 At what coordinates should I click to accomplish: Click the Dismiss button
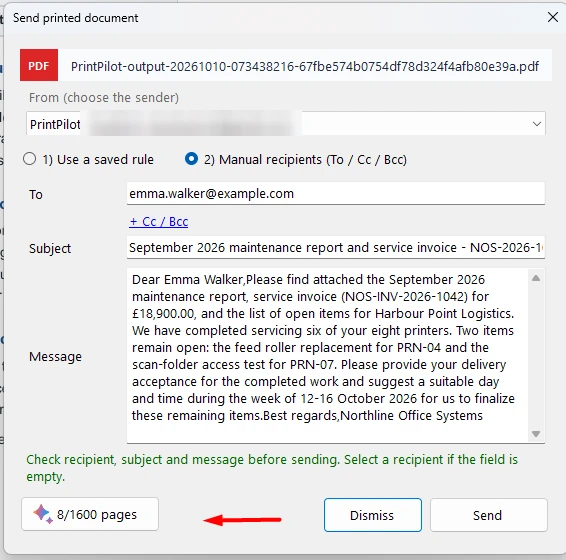(x=373, y=515)
